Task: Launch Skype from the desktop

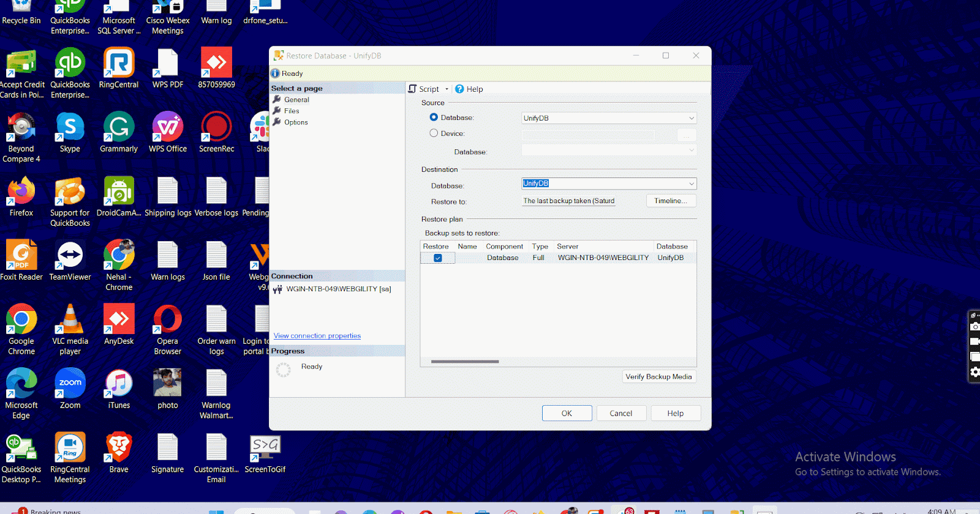Action: point(70,133)
